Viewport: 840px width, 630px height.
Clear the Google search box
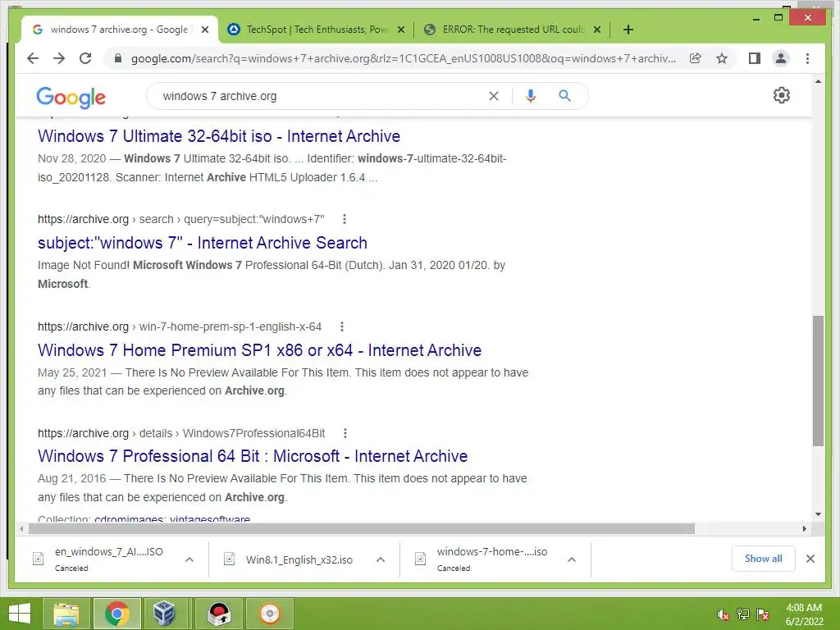point(493,96)
